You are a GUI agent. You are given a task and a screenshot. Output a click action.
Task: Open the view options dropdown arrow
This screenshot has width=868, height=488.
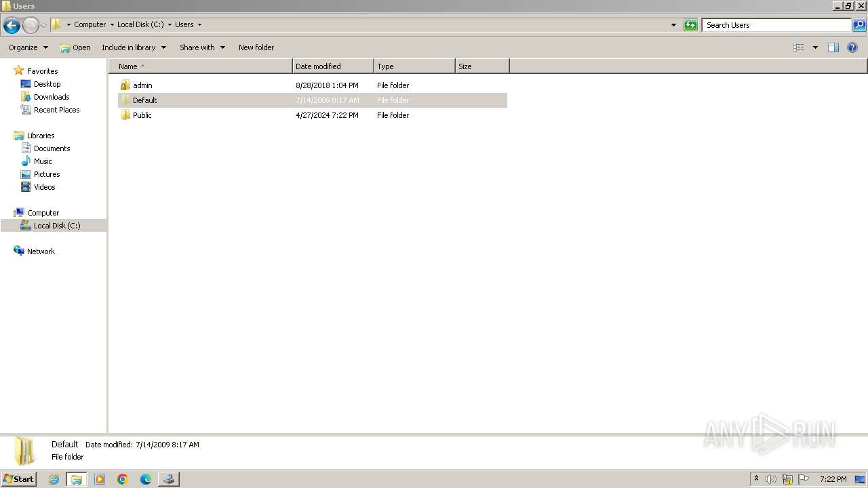click(x=815, y=47)
